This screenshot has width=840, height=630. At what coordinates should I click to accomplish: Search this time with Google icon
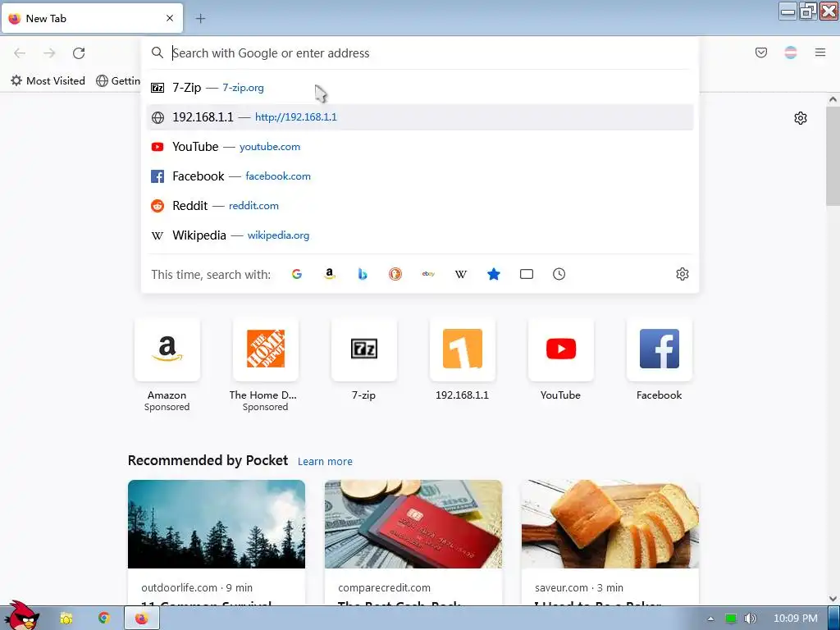[x=297, y=274]
